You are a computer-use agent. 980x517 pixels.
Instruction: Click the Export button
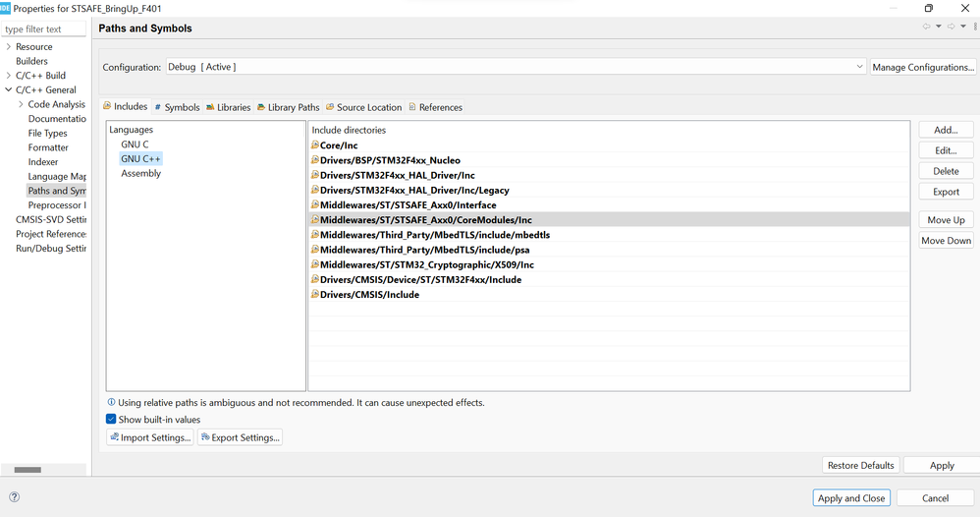coord(946,192)
